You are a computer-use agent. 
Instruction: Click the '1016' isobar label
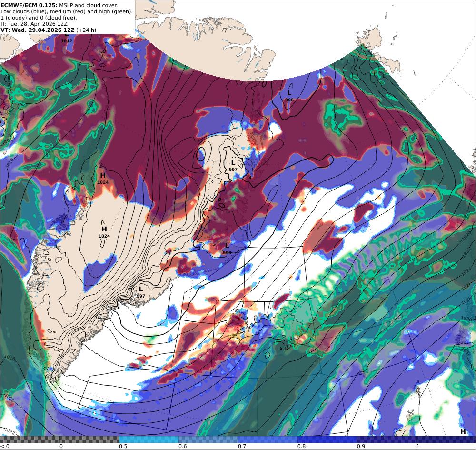point(10,162)
